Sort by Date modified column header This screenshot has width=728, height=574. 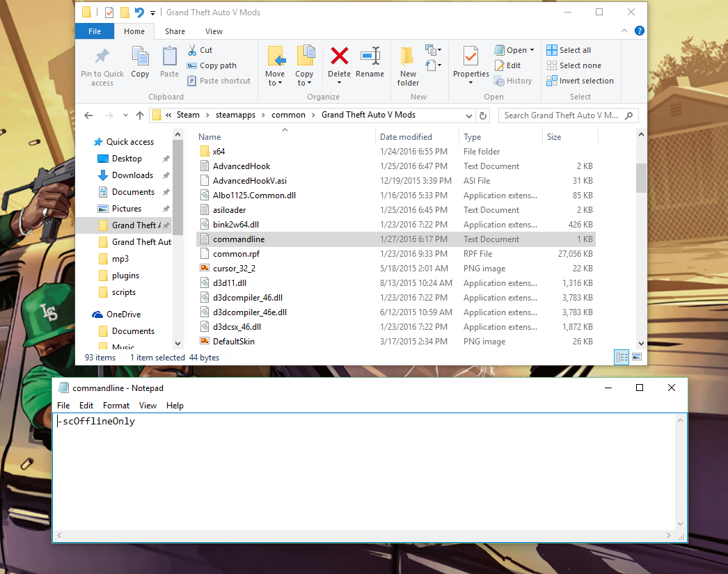(417, 137)
